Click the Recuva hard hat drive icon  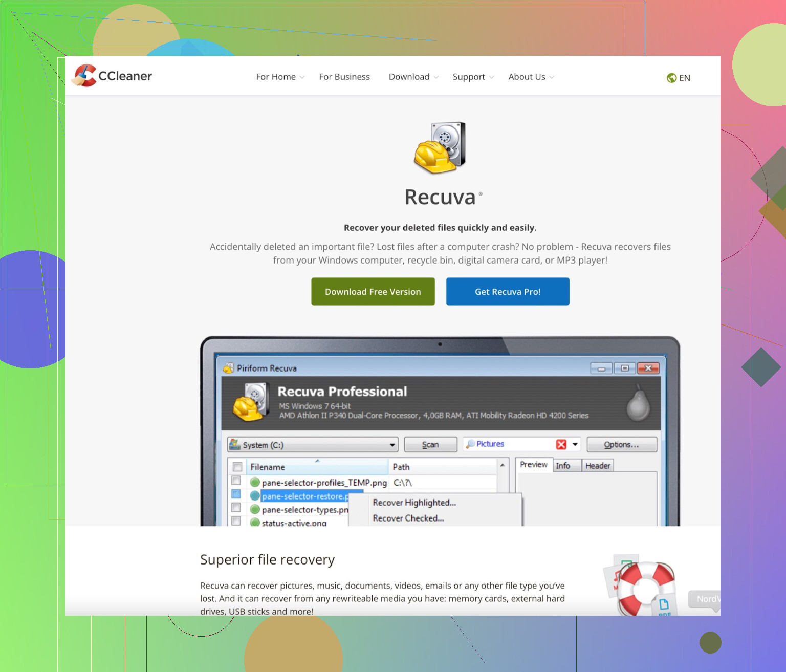[440, 147]
